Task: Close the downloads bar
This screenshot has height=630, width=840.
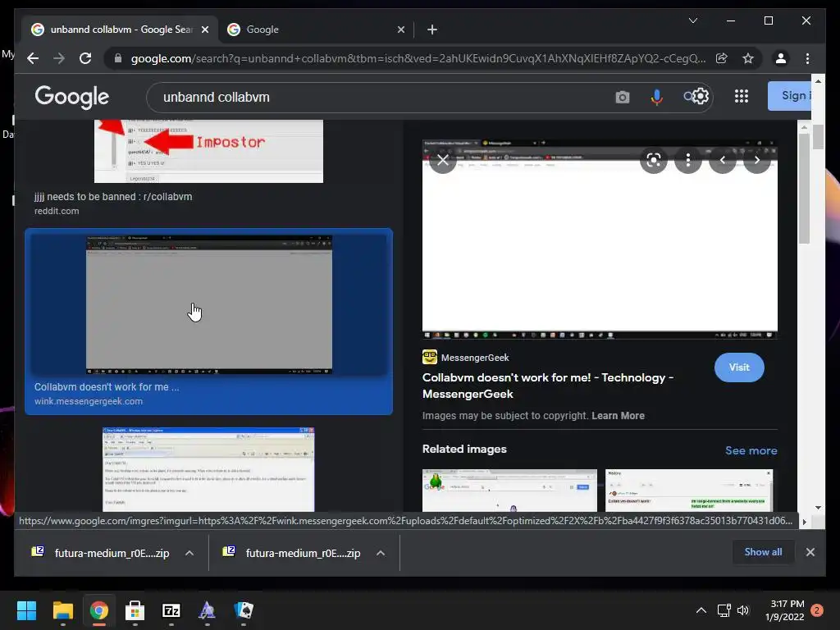Action: coord(810,552)
